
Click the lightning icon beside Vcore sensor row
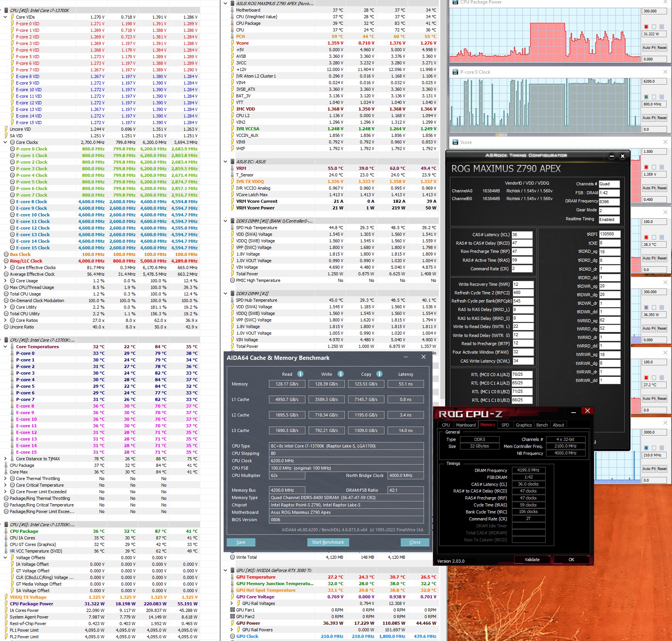233,43
